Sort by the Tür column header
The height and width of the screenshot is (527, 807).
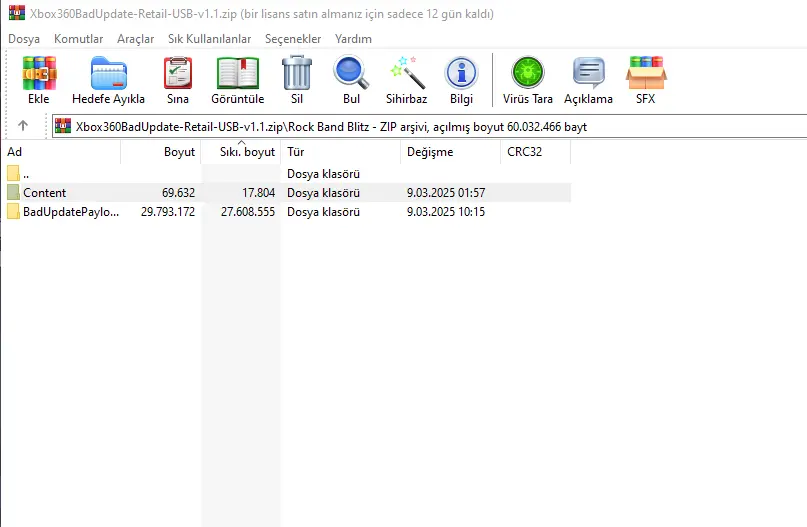click(341, 152)
